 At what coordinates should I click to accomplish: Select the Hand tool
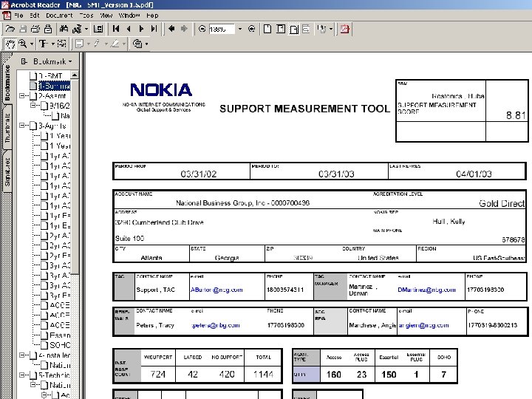click(10, 44)
